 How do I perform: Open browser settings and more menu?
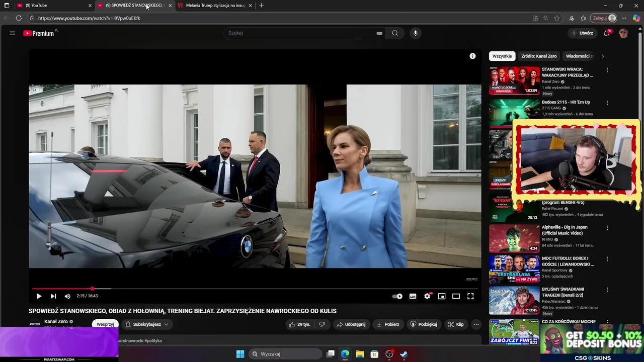[624, 18]
